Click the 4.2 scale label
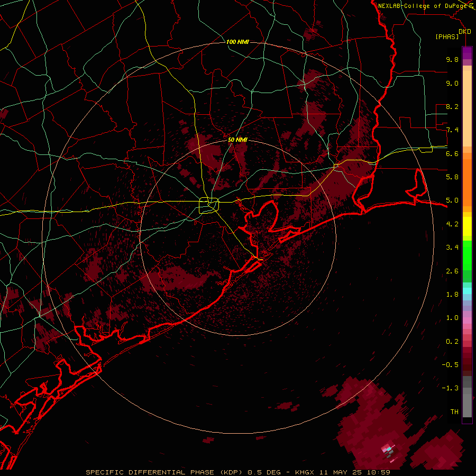The width and height of the screenshot is (476, 476). pyautogui.click(x=452, y=224)
